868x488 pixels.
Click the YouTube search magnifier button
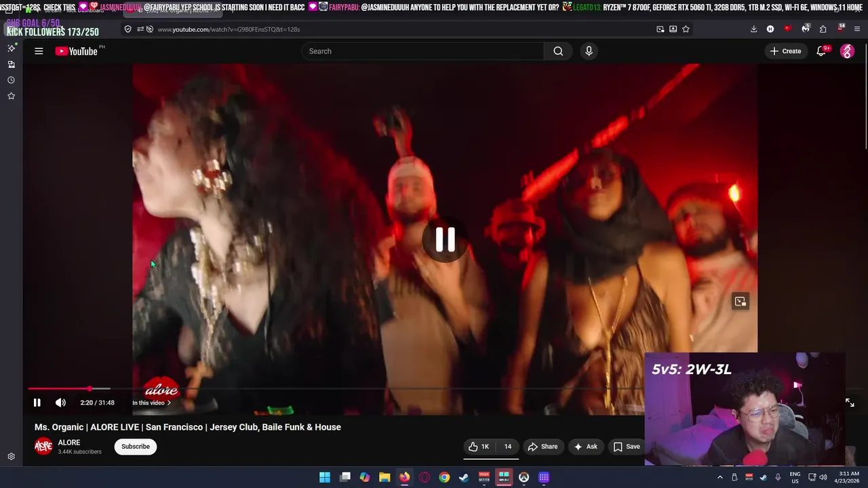pos(558,51)
